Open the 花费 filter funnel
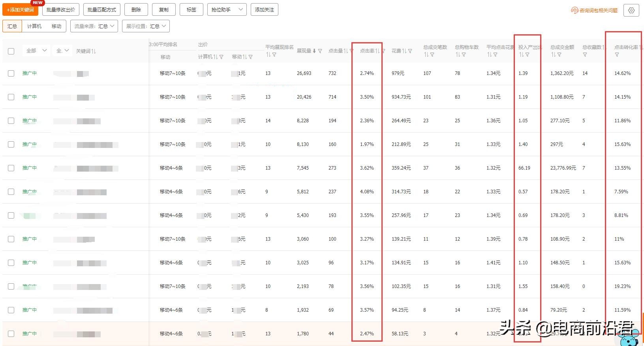 coord(410,51)
